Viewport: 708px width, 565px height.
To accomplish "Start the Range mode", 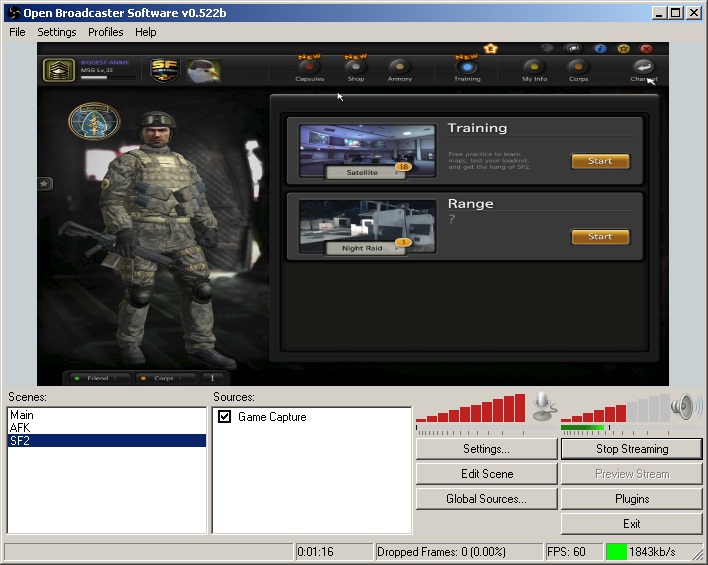I will 600,237.
